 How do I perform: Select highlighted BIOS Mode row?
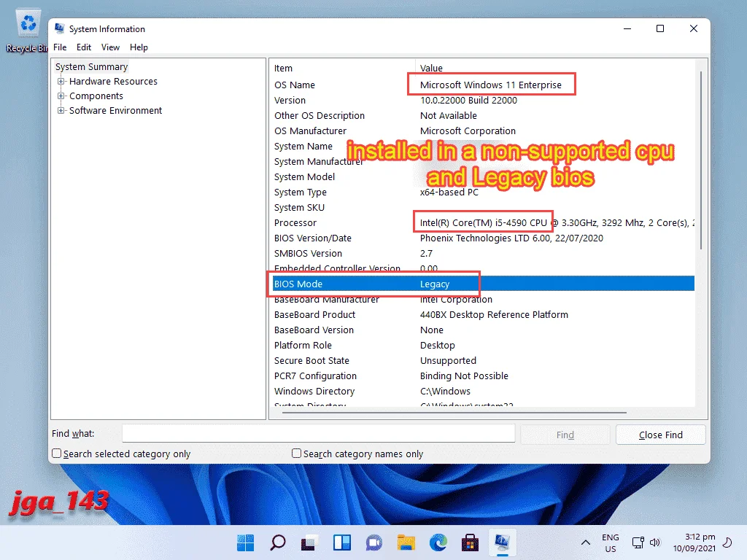[x=482, y=284]
